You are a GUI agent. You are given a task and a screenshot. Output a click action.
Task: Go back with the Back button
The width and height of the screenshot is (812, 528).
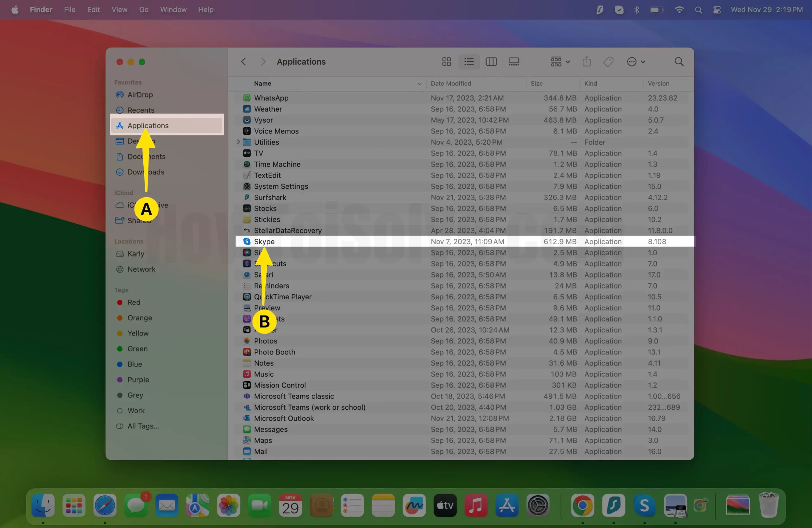pyautogui.click(x=243, y=62)
